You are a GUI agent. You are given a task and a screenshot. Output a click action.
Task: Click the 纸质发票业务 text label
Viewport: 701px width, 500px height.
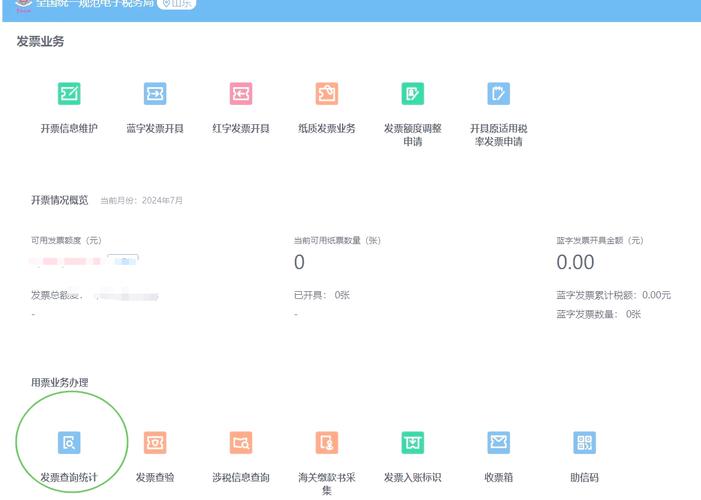tap(327, 129)
